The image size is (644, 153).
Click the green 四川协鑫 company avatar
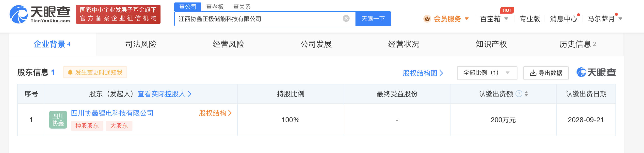58,120
